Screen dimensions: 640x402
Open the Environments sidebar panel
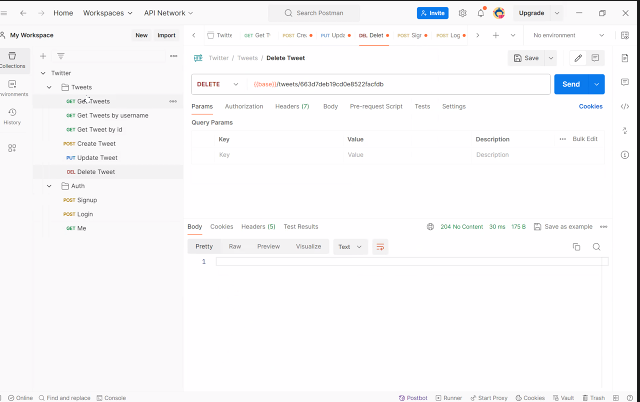tap(13, 88)
